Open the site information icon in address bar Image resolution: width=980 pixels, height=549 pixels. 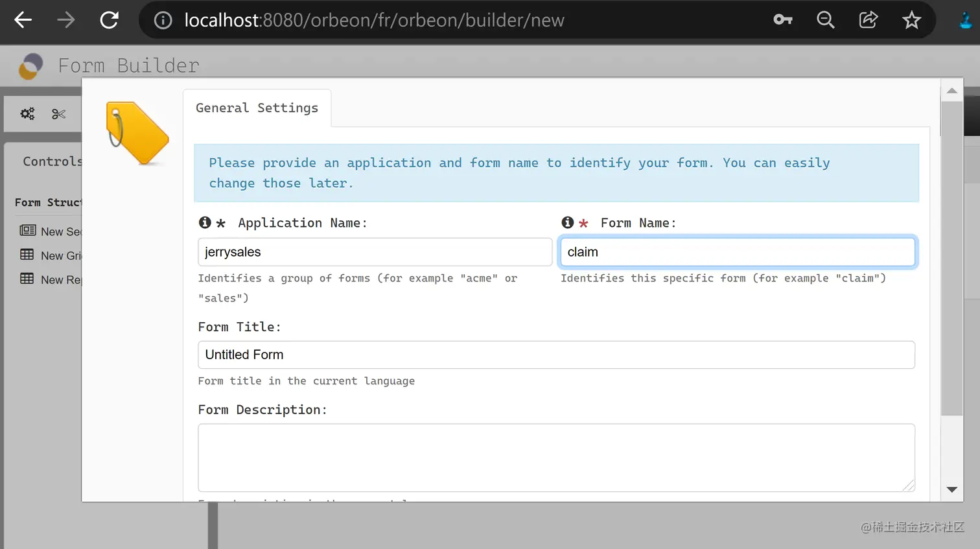point(163,20)
